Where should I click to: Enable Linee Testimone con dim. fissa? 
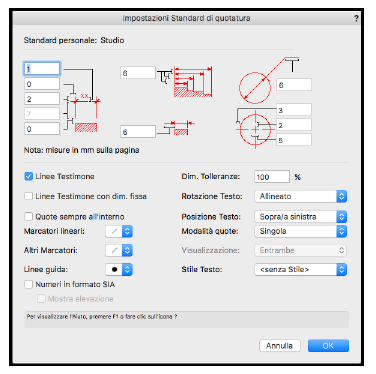(29, 196)
